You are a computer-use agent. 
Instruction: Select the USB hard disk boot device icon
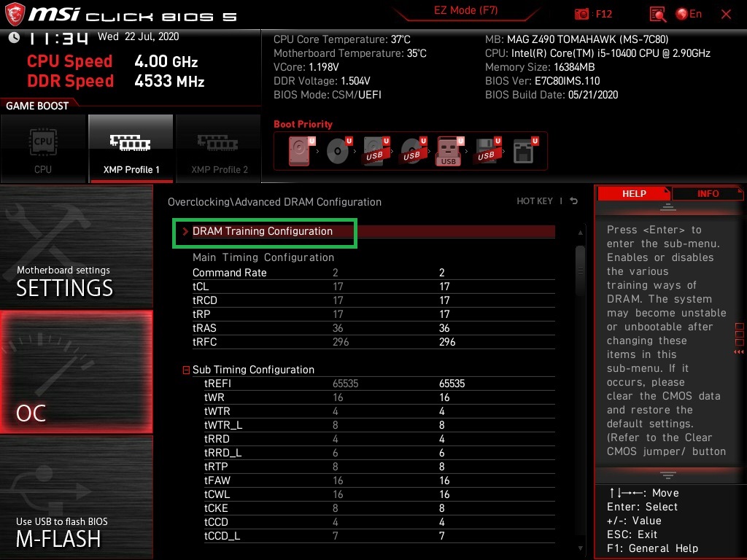coord(376,152)
